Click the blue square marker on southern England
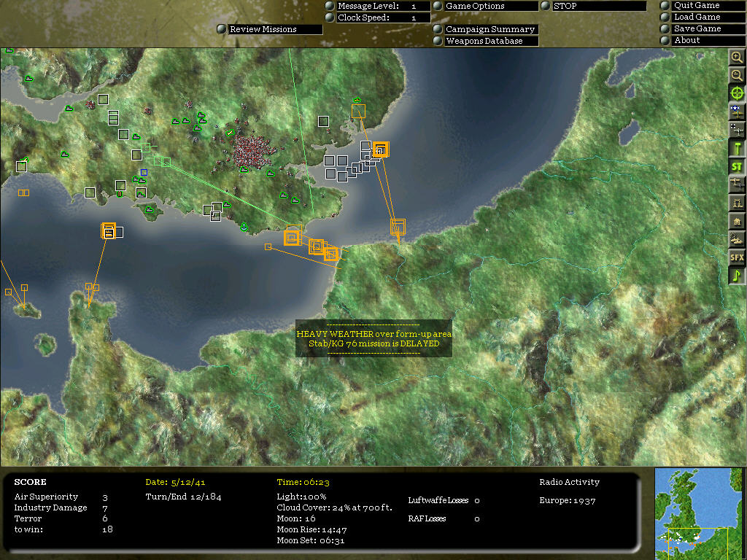The width and height of the screenshot is (747, 560). coord(144,172)
